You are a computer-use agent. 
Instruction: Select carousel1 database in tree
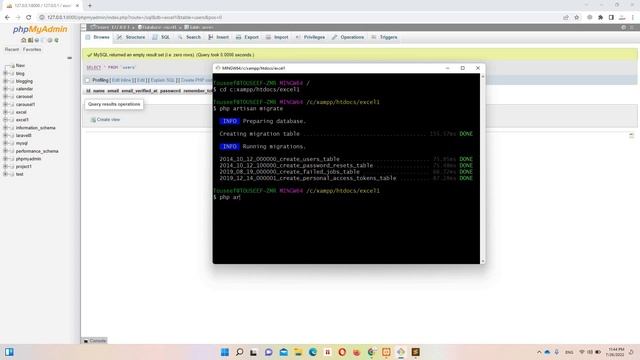[25, 104]
